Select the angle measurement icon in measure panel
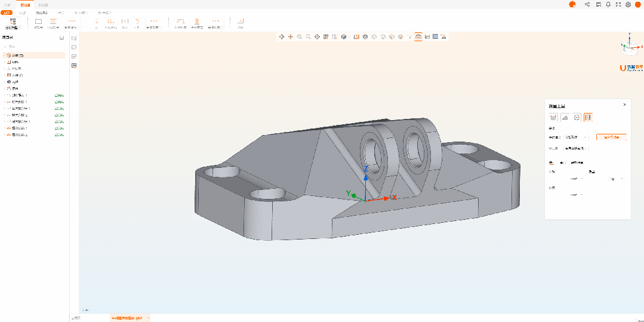 [565, 118]
